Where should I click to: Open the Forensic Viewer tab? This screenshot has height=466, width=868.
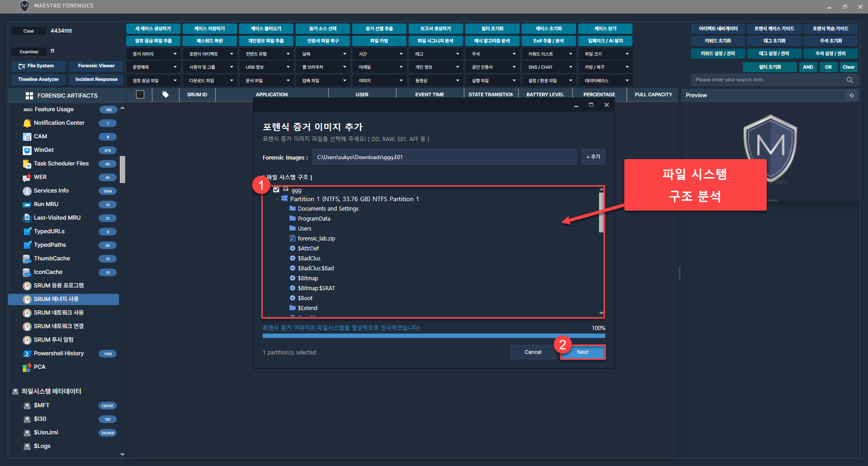[x=96, y=66]
